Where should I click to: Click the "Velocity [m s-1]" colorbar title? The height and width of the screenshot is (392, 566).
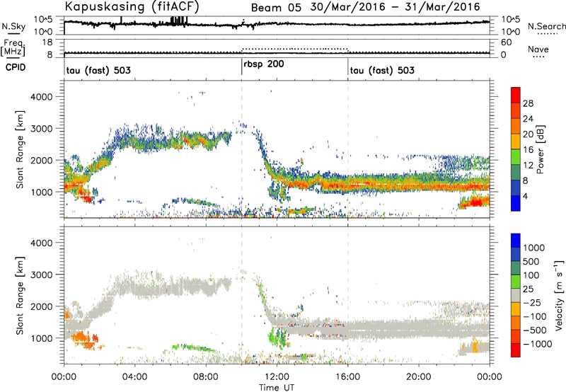click(x=559, y=295)
